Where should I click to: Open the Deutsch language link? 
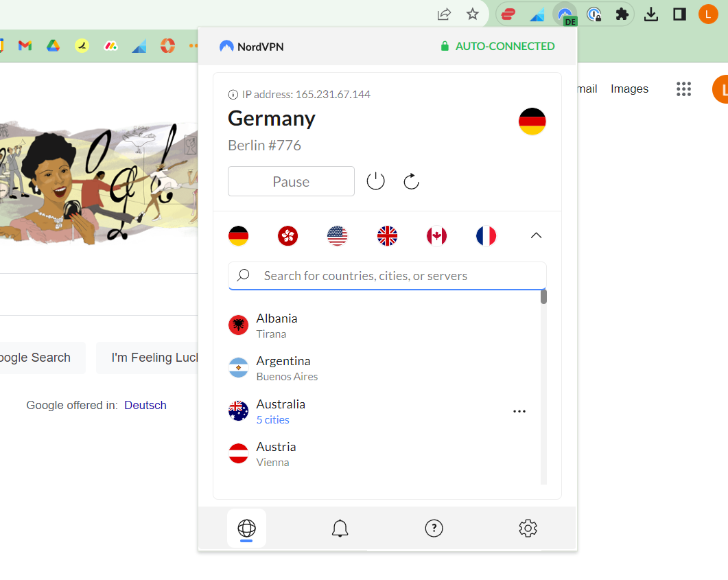coord(145,405)
